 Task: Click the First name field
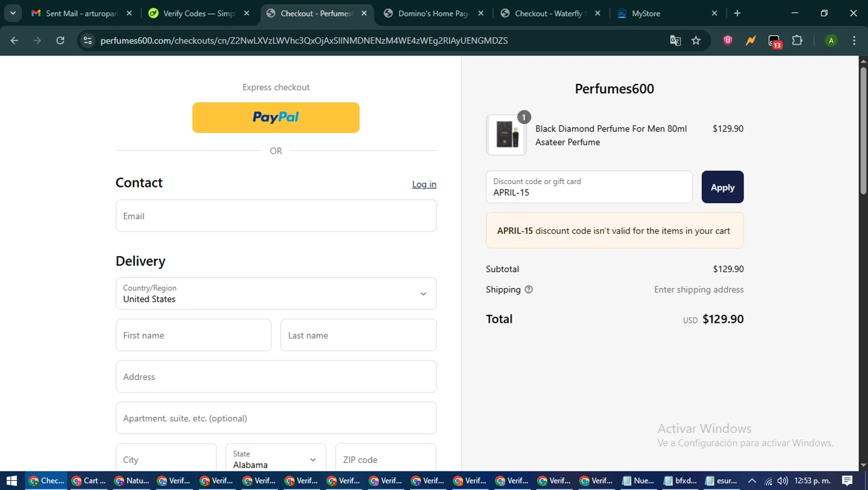coord(193,335)
